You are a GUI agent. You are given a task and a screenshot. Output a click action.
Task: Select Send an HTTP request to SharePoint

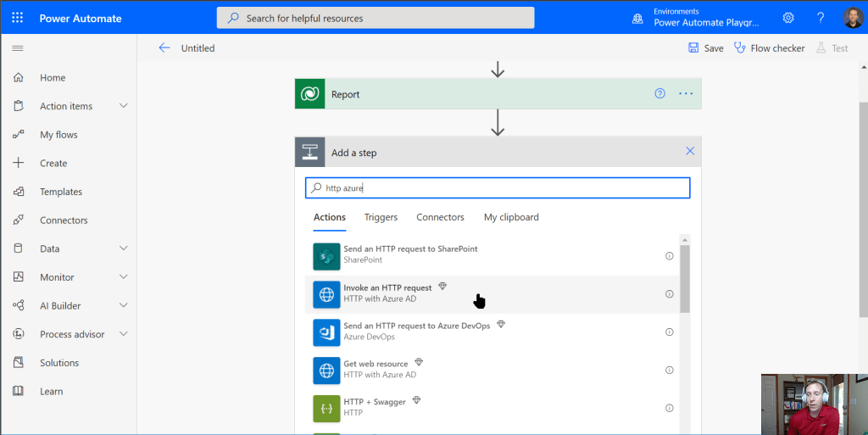(x=492, y=256)
